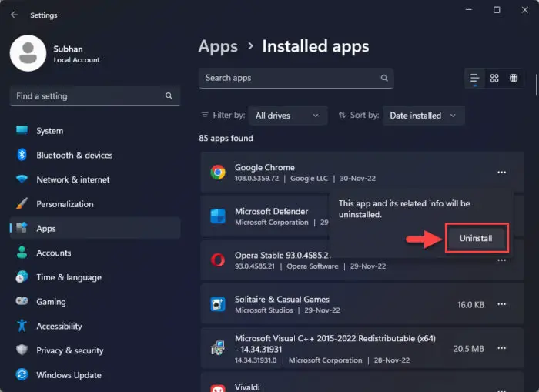This screenshot has width=539, height=392.
Task: Click the Google Chrome app icon
Action: [x=218, y=173]
